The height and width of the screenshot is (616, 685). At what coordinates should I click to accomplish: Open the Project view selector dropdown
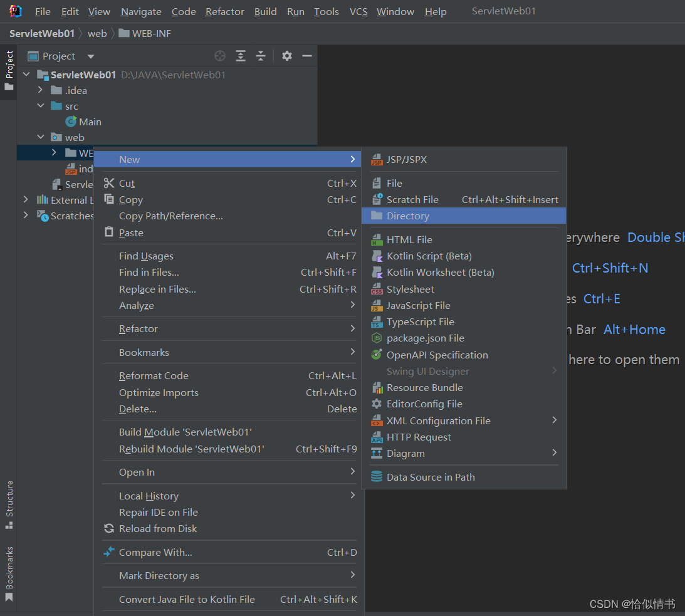pyautogui.click(x=90, y=56)
